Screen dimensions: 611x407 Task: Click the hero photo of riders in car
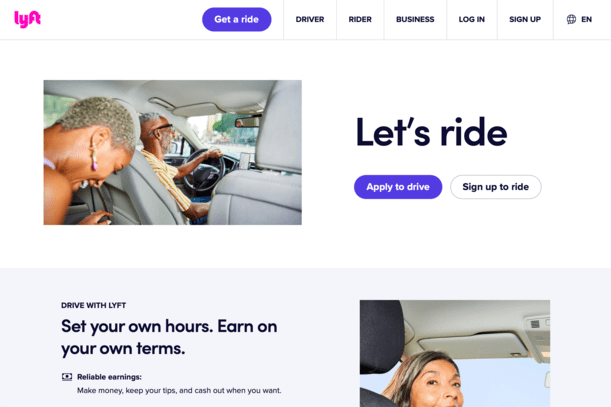click(x=172, y=152)
